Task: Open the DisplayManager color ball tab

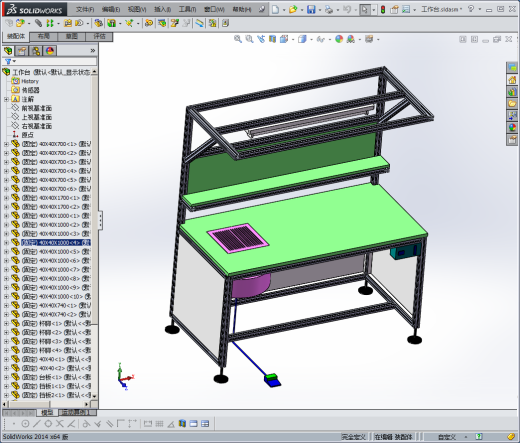Action: pyautogui.click(x=50, y=51)
